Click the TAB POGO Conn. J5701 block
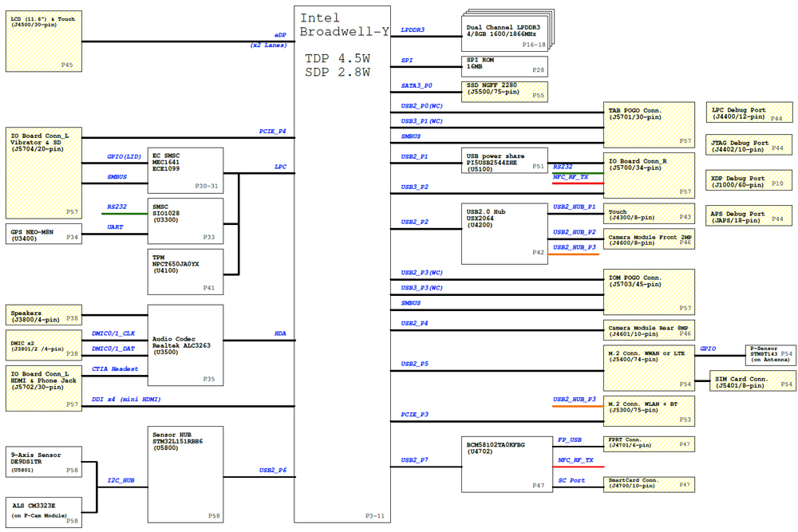This screenshot has width=798, height=532. point(649,124)
